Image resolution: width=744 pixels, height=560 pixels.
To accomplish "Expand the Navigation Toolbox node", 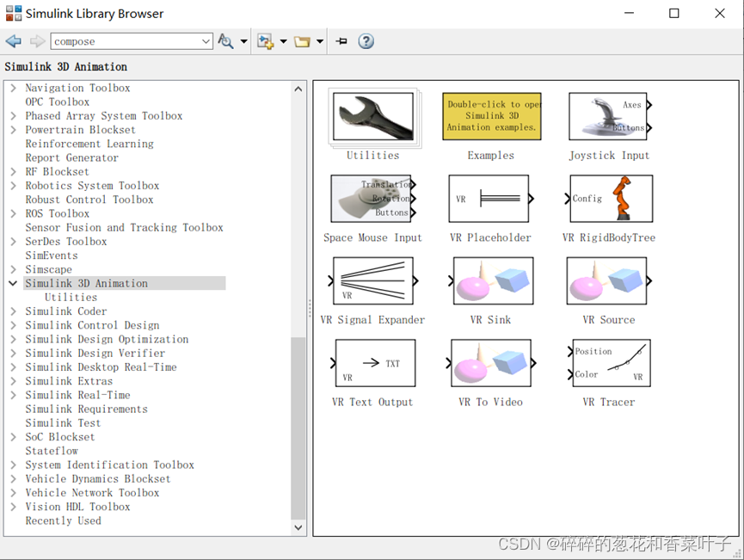I will click(13, 88).
